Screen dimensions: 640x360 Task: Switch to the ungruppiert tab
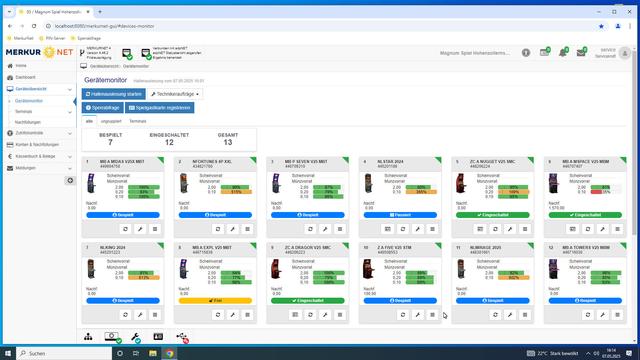[111, 121]
